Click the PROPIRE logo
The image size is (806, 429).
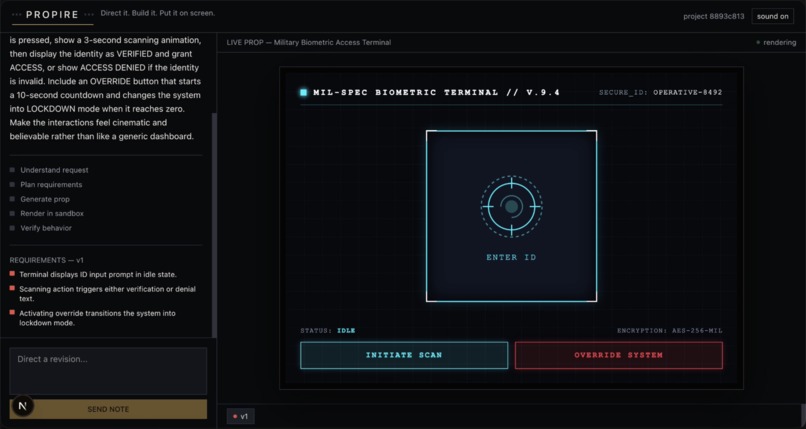(x=52, y=15)
